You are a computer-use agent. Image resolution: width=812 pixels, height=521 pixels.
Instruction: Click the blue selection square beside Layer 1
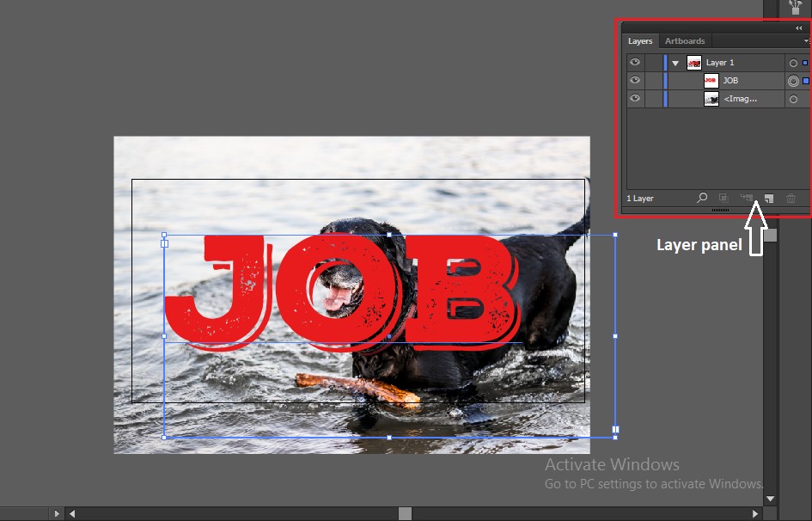[x=805, y=62]
